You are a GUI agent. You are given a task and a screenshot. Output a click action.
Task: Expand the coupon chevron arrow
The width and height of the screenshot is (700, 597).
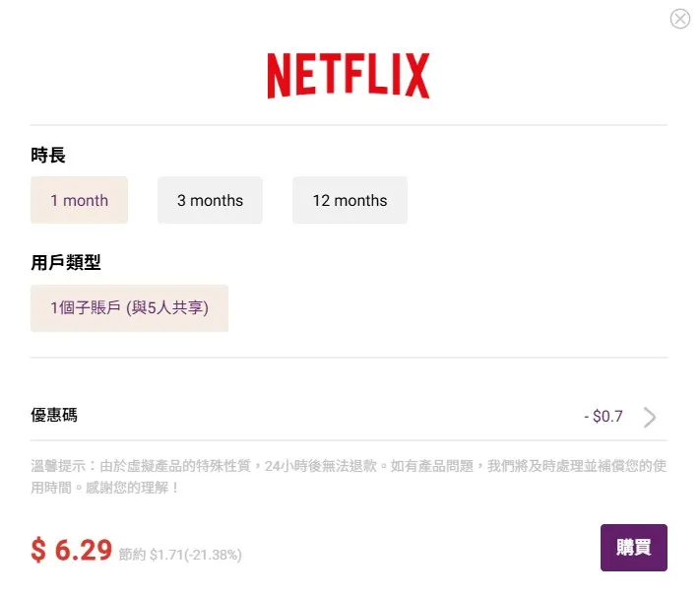(x=650, y=417)
